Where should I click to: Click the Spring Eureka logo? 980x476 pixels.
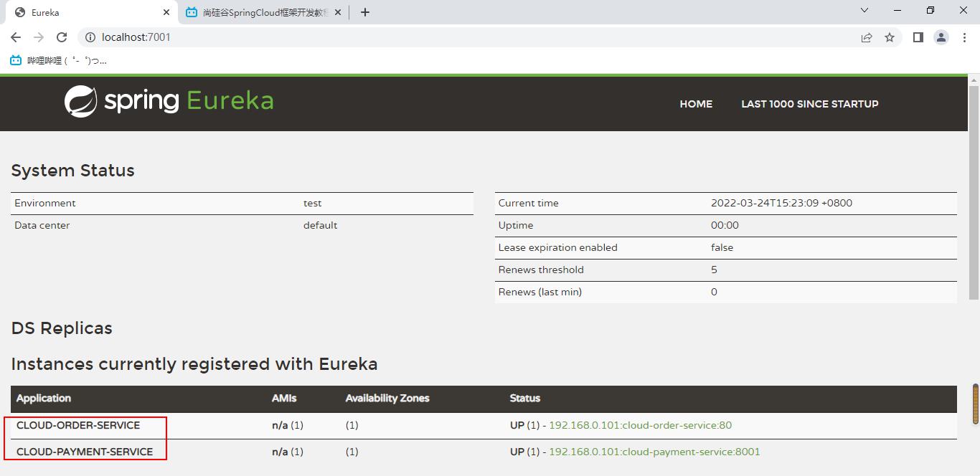[169, 101]
